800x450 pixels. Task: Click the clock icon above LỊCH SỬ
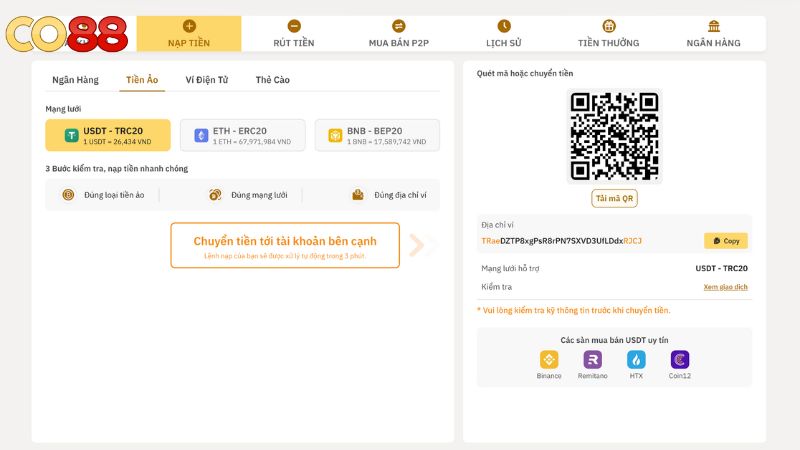[504, 26]
